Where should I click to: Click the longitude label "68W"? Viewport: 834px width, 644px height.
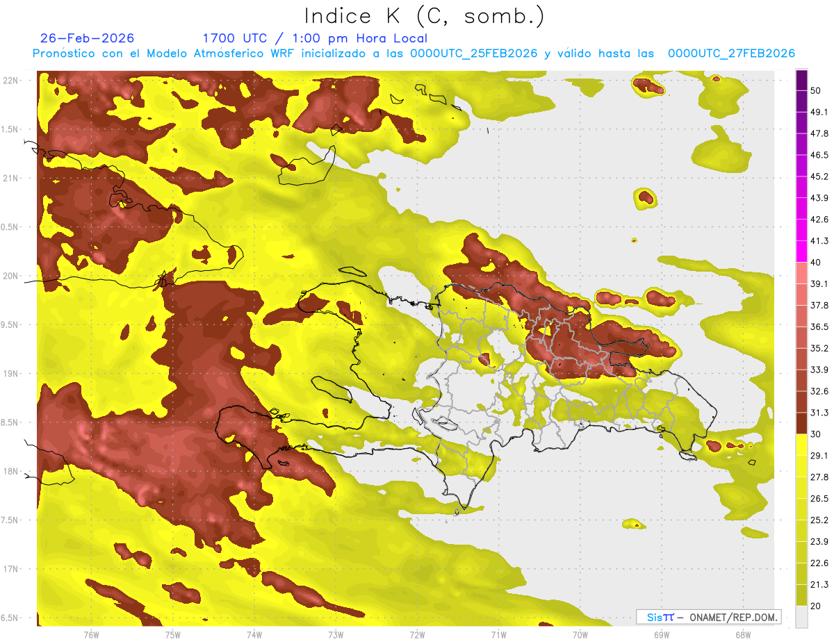point(743,635)
